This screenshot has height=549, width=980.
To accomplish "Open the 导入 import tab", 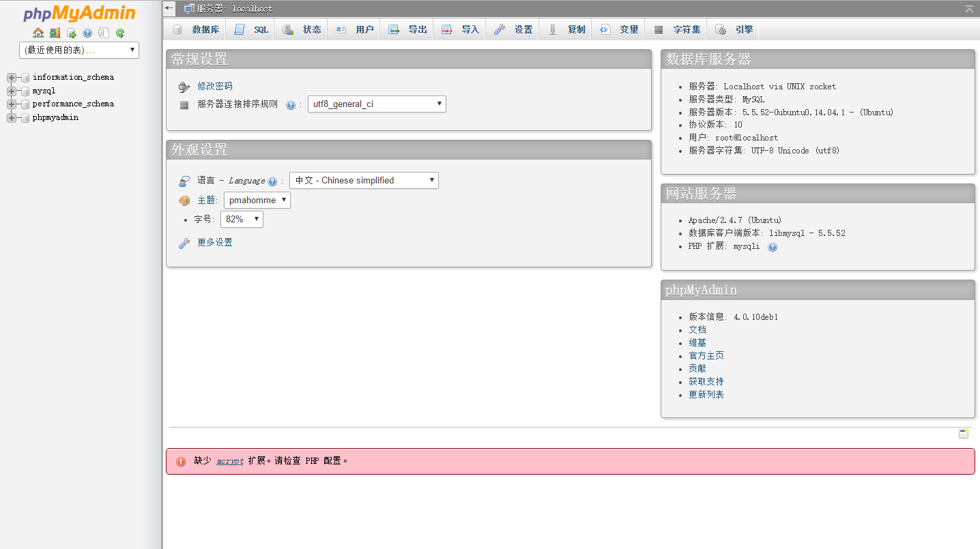I will [x=461, y=29].
